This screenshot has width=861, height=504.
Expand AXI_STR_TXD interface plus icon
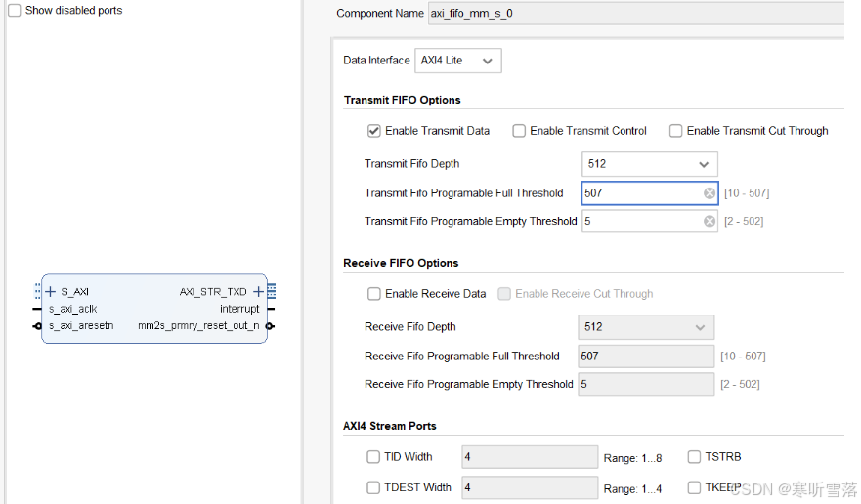coord(258,291)
